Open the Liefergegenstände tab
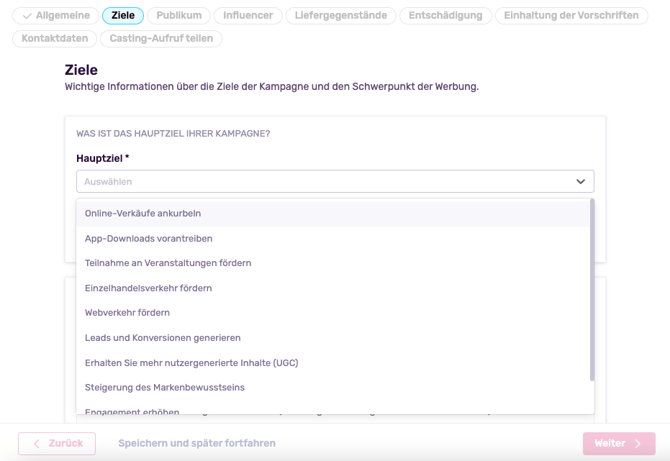 [x=341, y=16]
